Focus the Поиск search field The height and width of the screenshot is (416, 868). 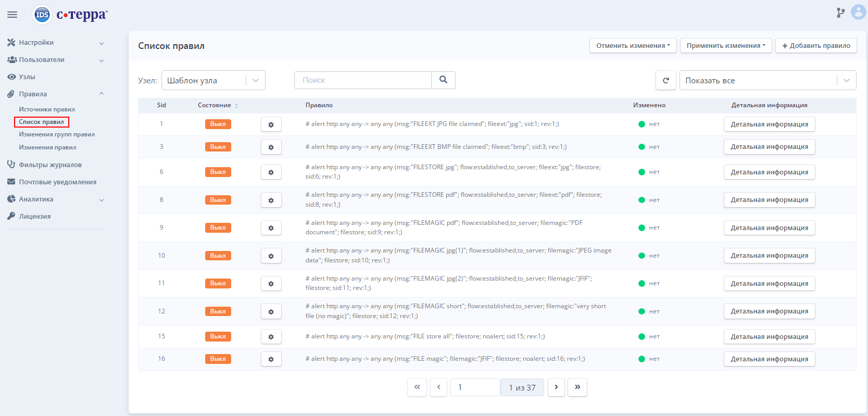(x=363, y=80)
